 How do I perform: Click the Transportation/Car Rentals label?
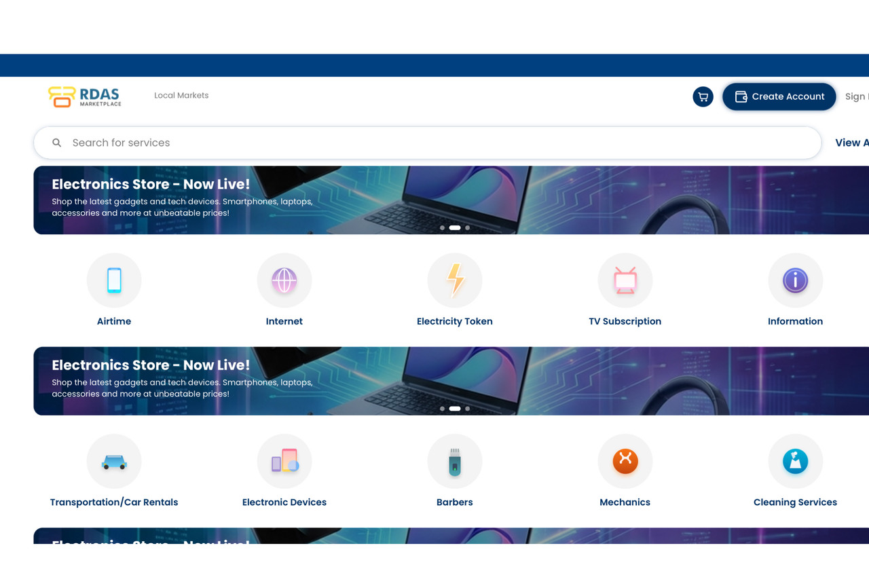pyautogui.click(x=114, y=502)
